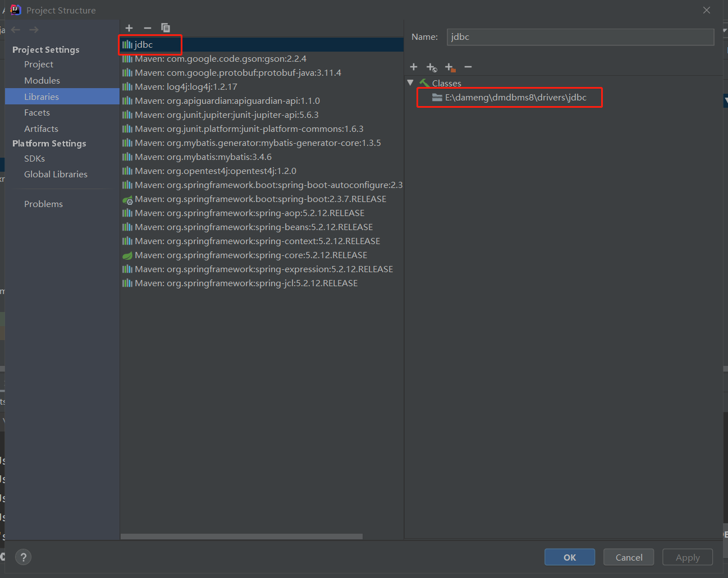Click the spring-core library leaf icon

127,255
